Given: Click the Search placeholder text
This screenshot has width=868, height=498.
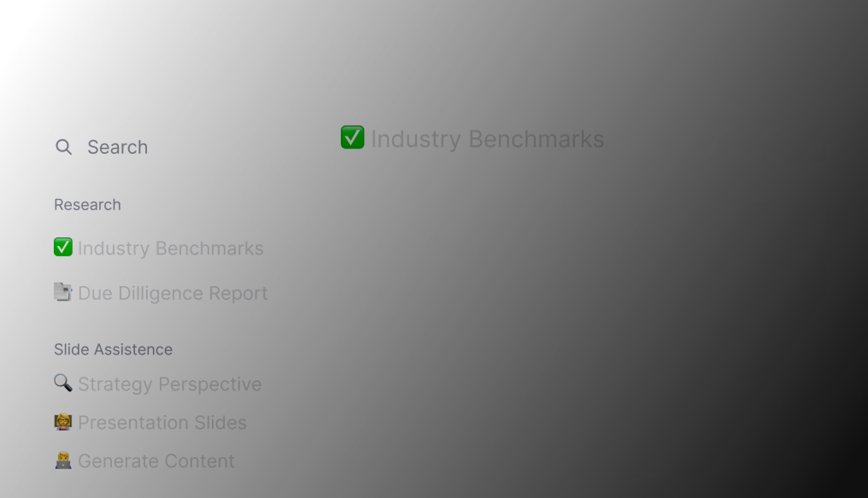Looking at the screenshot, I should pyautogui.click(x=117, y=147).
